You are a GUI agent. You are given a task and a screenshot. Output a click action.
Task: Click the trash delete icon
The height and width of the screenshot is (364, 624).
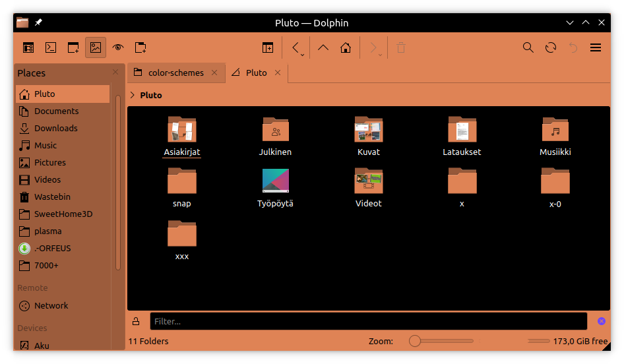point(401,47)
